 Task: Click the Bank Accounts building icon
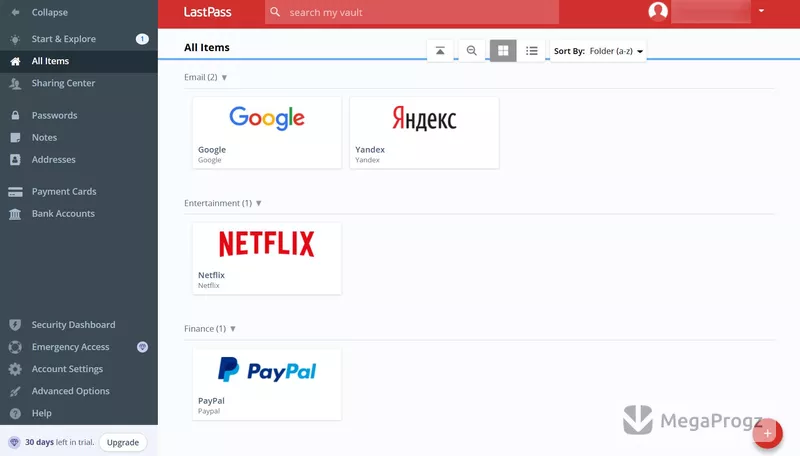click(x=15, y=214)
